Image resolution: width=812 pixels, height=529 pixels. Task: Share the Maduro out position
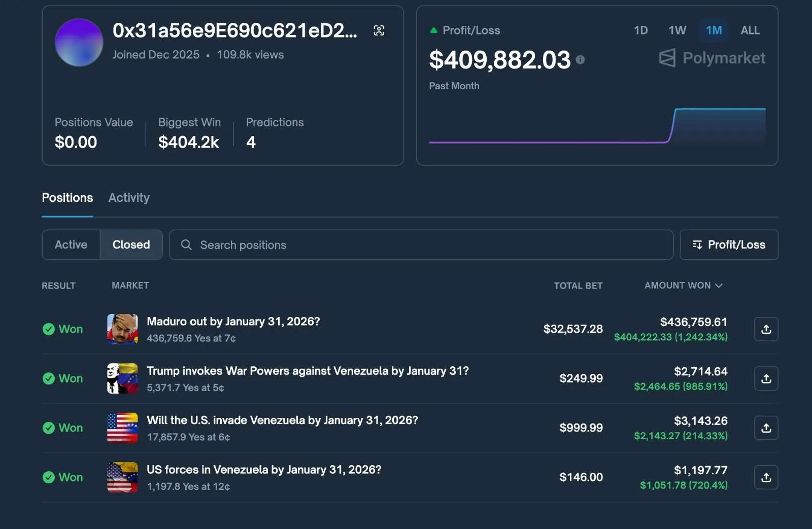click(x=766, y=329)
